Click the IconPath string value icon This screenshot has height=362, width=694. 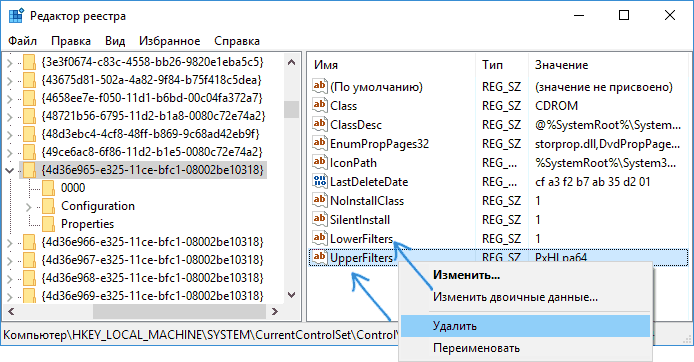click(x=320, y=162)
